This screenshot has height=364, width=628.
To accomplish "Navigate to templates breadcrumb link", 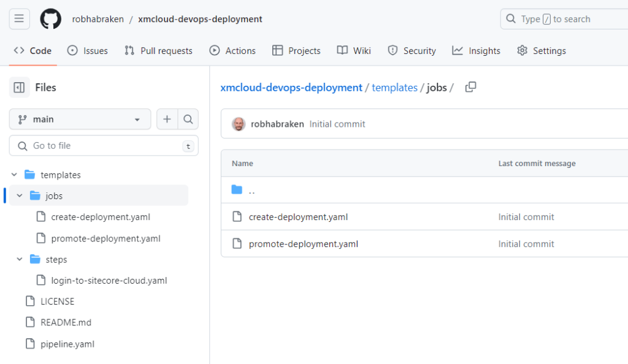I will click(x=394, y=88).
